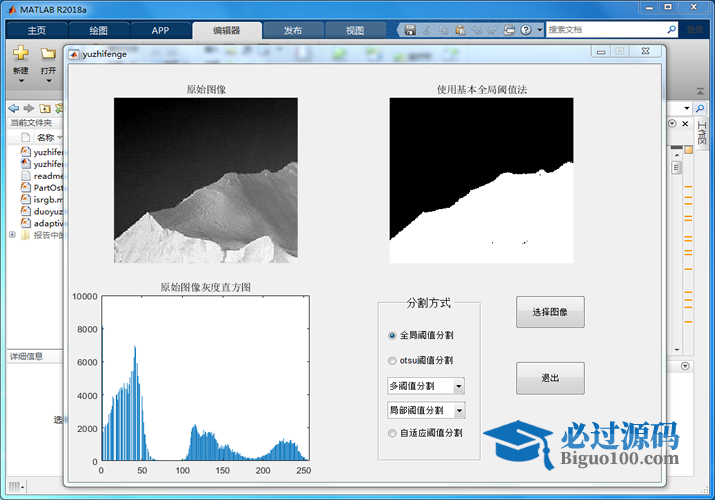Click the switch windows icon in MATLAB toolbar

509,30
